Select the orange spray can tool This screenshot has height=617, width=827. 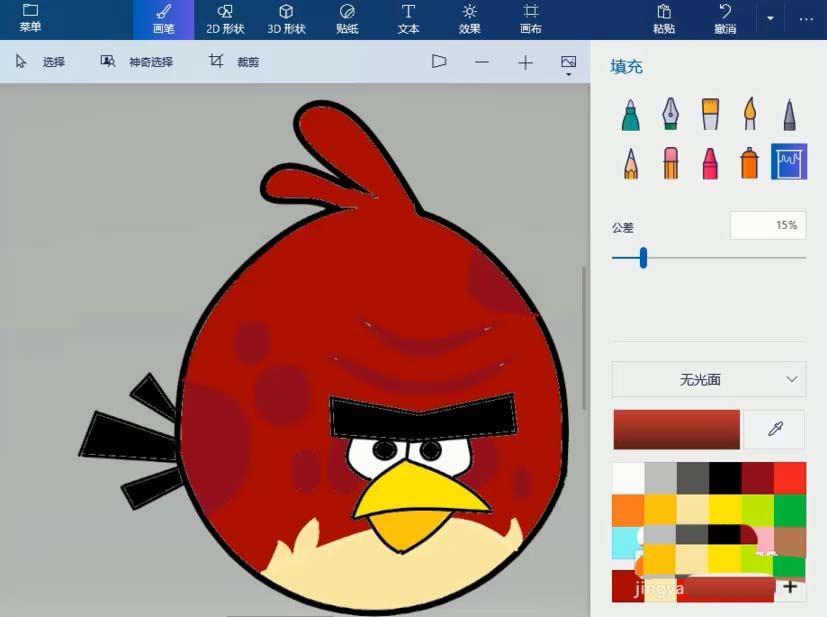click(749, 163)
